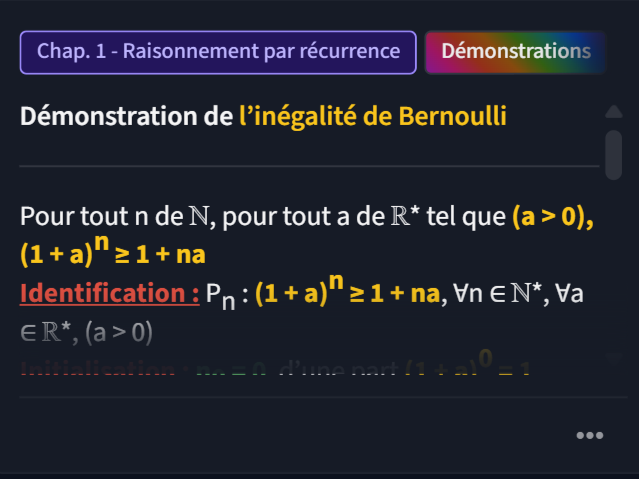Click the scrollbar thumb of the demonstration panel

tap(613, 150)
